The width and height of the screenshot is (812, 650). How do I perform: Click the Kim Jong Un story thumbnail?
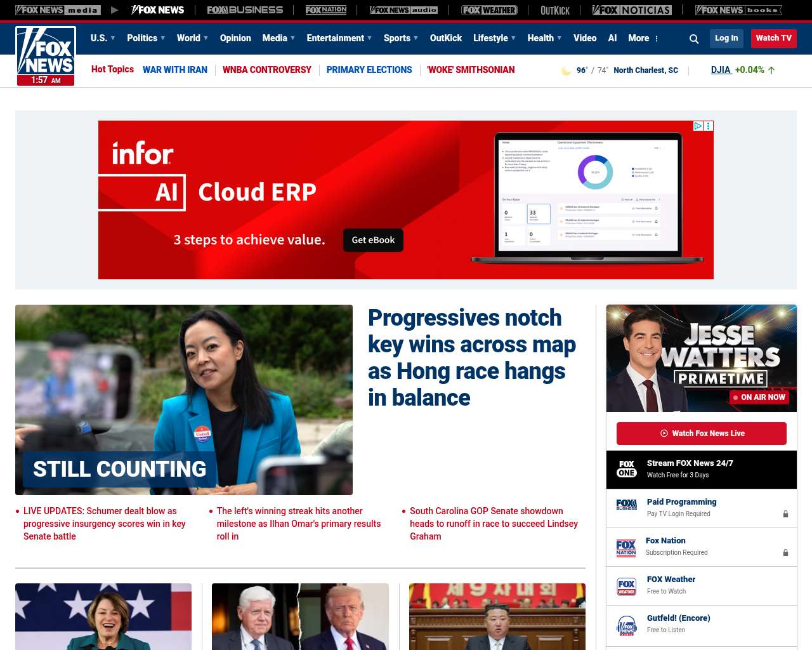pyautogui.click(x=497, y=616)
